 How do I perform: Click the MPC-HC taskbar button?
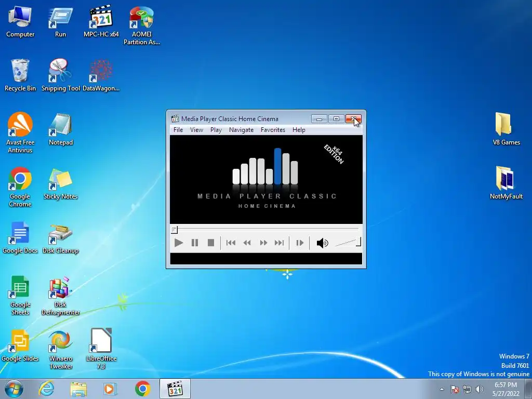coord(175,389)
